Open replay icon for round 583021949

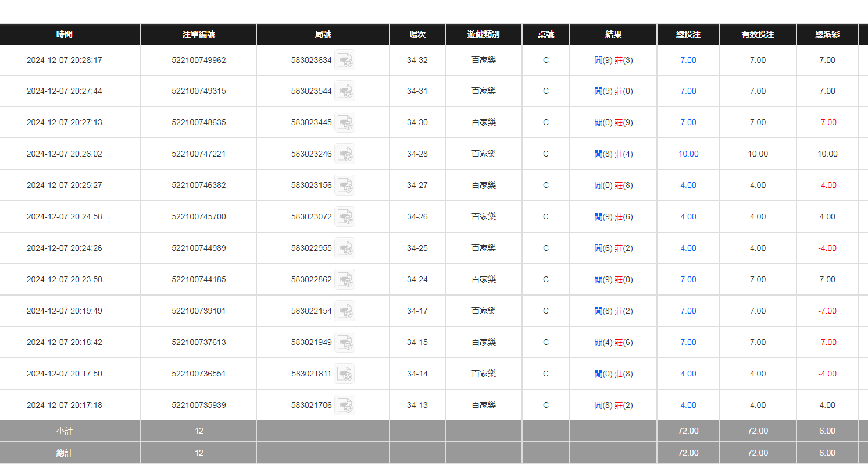[345, 343]
